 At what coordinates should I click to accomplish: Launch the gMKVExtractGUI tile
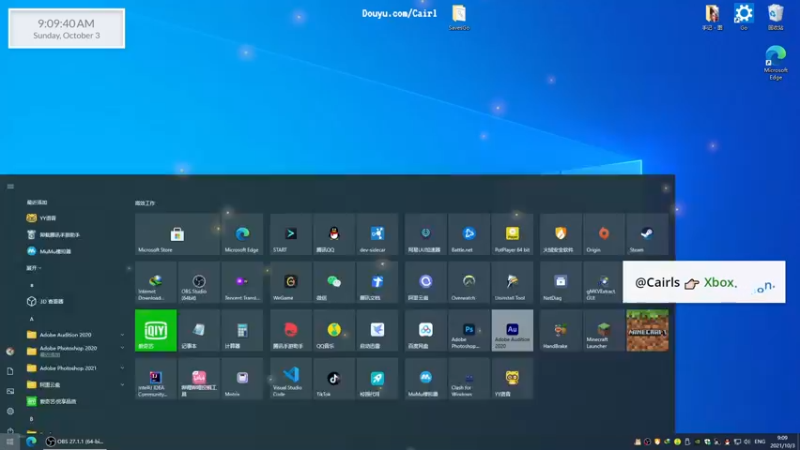pyautogui.click(x=603, y=282)
